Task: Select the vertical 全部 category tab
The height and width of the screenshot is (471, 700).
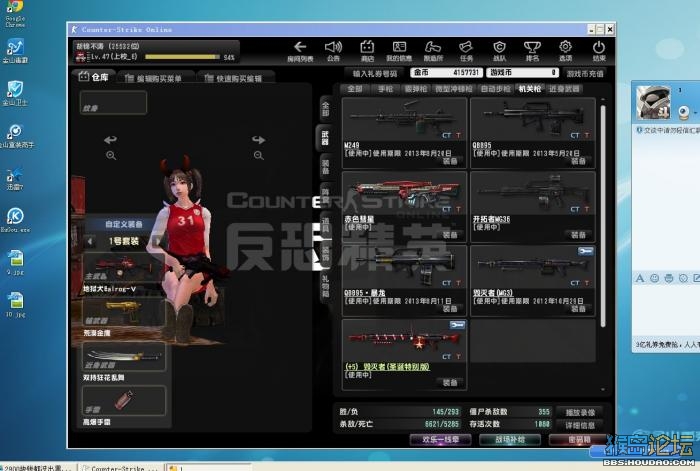Action: 325,108
